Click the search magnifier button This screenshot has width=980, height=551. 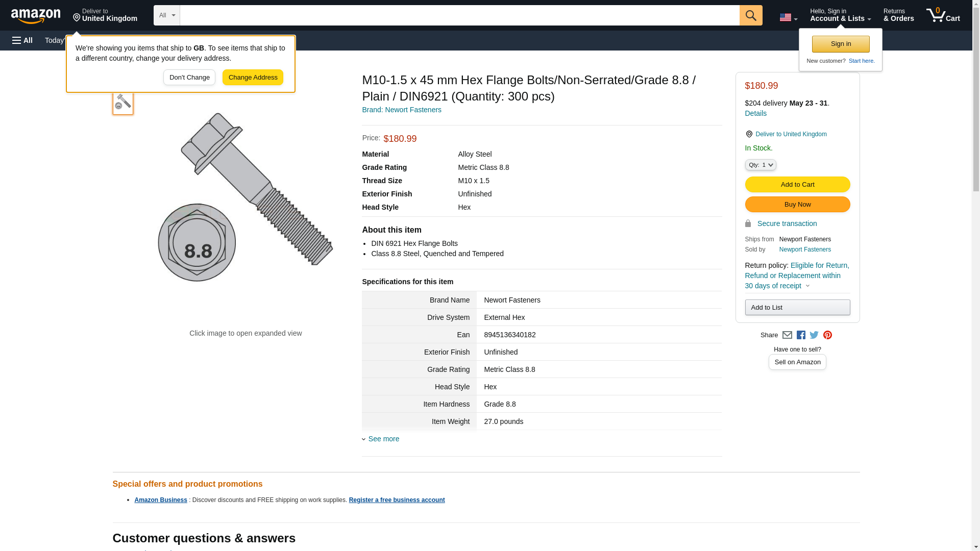coord(750,15)
